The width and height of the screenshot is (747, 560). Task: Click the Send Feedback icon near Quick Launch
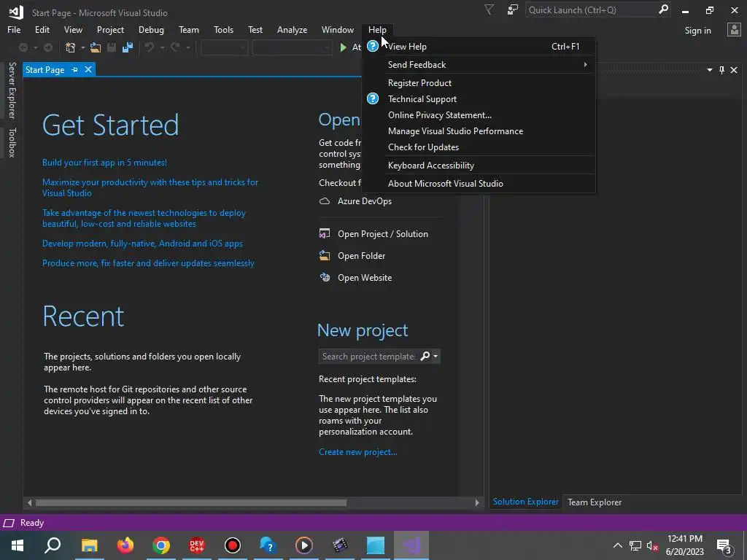tap(512, 9)
